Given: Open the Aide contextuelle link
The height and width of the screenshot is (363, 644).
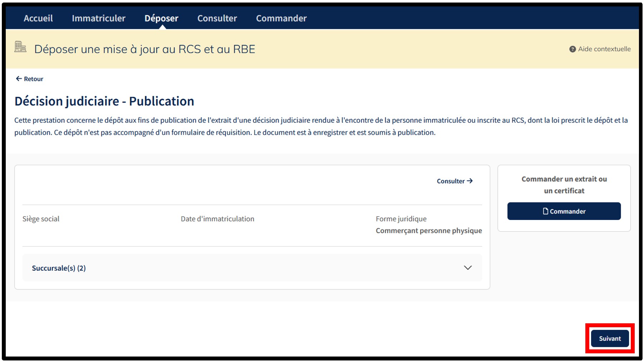Looking at the screenshot, I should 604,49.
